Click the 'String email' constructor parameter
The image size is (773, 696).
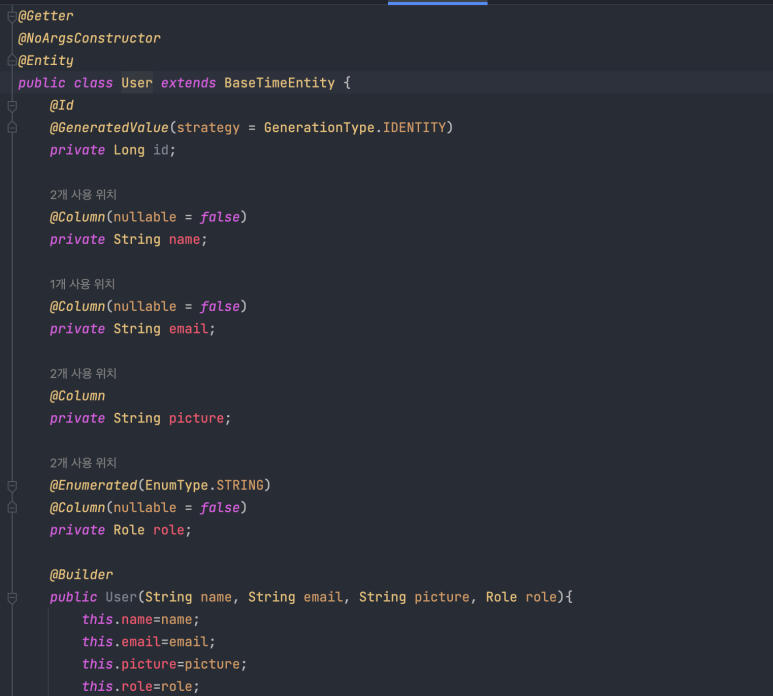295,597
